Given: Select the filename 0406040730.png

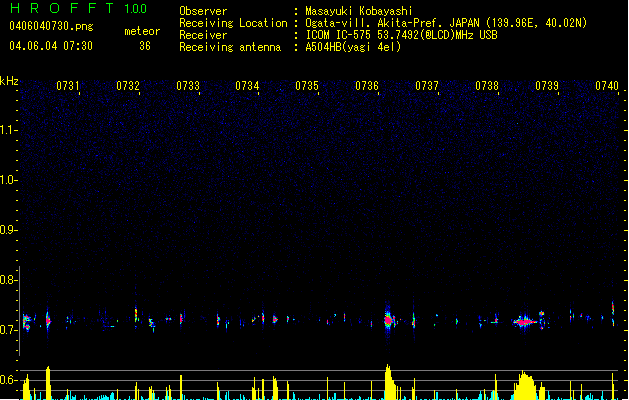Looking at the screenshot, I should coord(51,26).
